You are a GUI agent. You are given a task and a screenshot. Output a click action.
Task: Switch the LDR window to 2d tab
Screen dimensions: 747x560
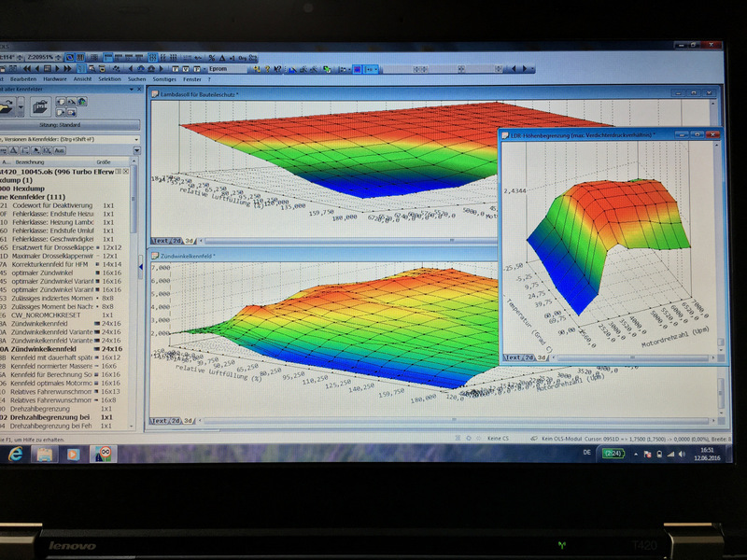pyautogui.click(x=529, y=357)
